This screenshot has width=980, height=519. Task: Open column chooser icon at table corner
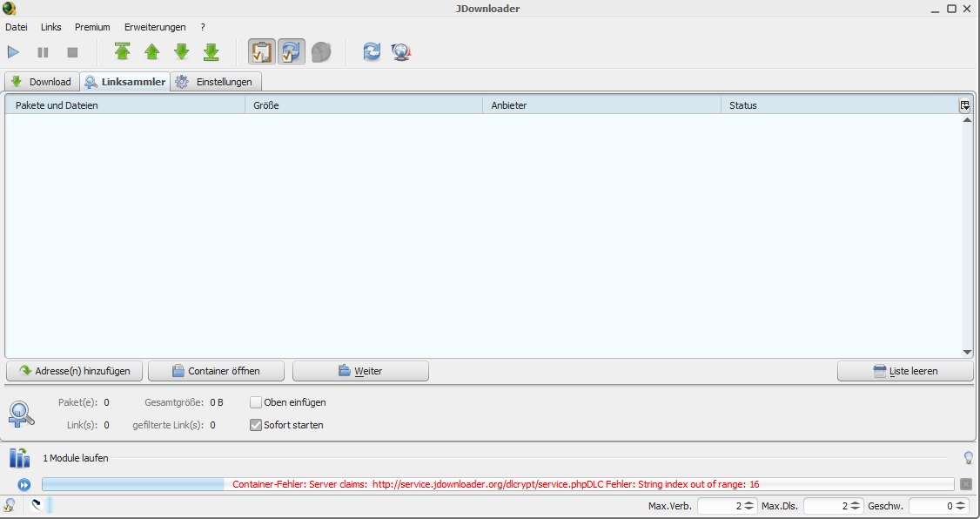(x=965, y=105)
